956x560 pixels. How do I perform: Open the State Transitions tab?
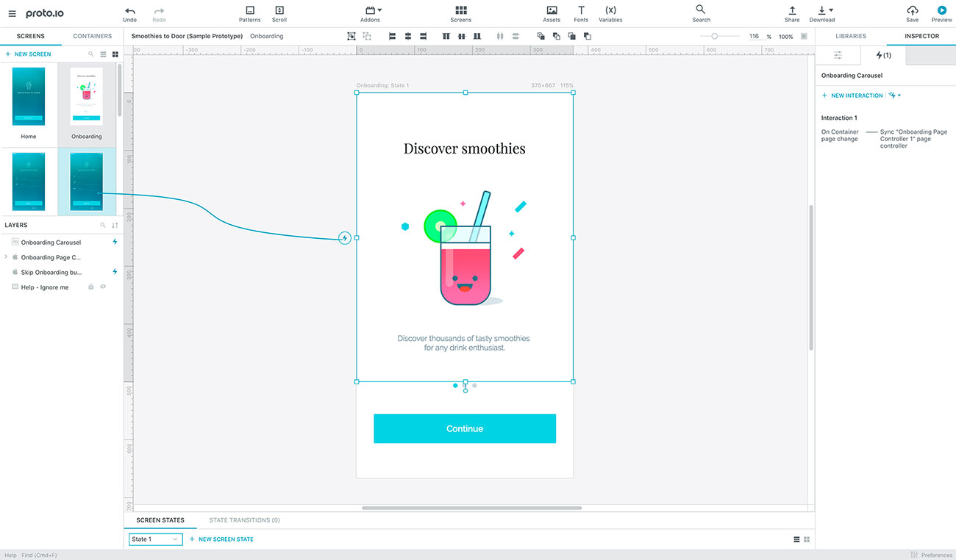[x=244, y=520]
